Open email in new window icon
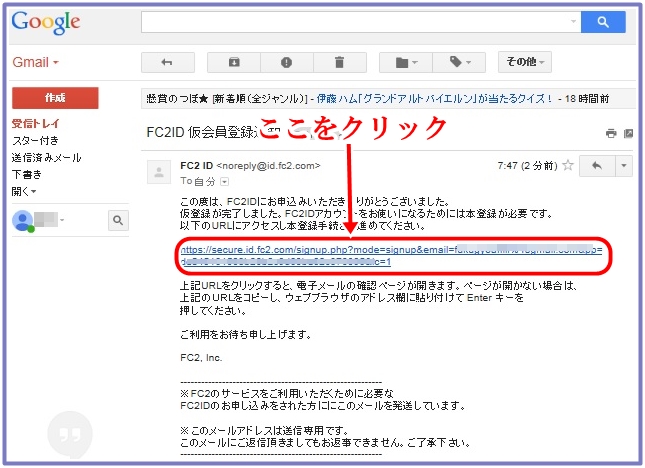 [628, 133]
